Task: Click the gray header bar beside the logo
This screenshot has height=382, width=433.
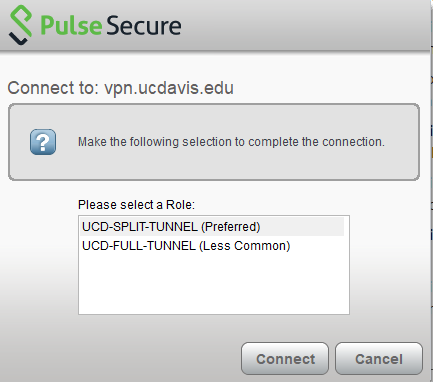Action: [x=300, y=25]
